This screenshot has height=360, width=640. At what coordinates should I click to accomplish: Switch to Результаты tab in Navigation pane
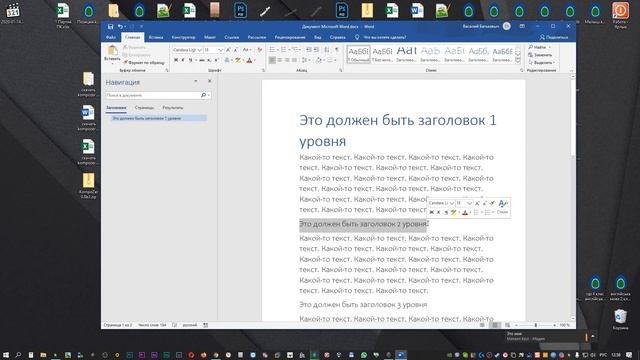(173, 108)
